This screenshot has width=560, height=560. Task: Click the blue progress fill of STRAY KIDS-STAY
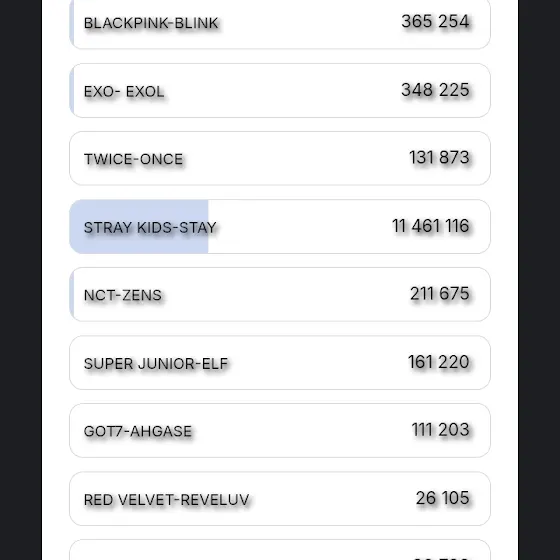(x=139, y=226)
